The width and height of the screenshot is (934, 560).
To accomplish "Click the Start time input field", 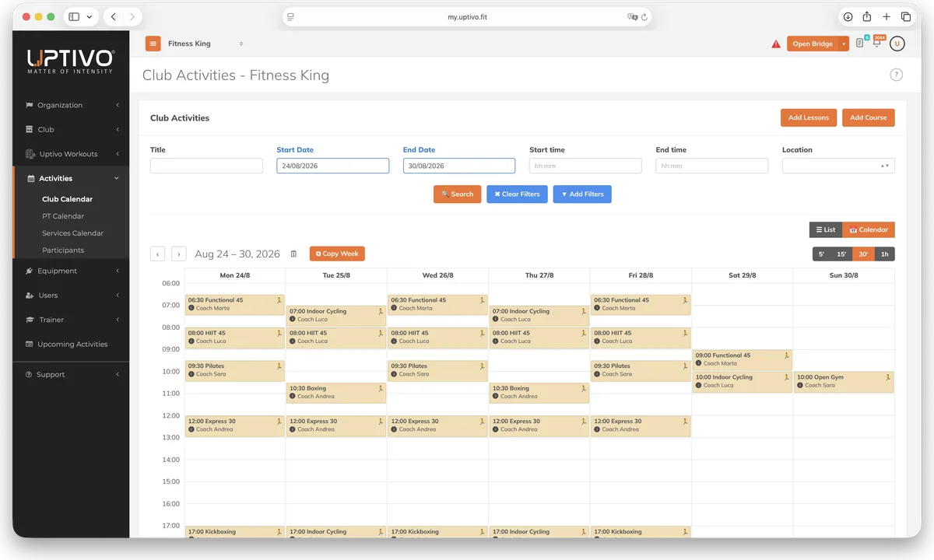I will click(585, 166).
